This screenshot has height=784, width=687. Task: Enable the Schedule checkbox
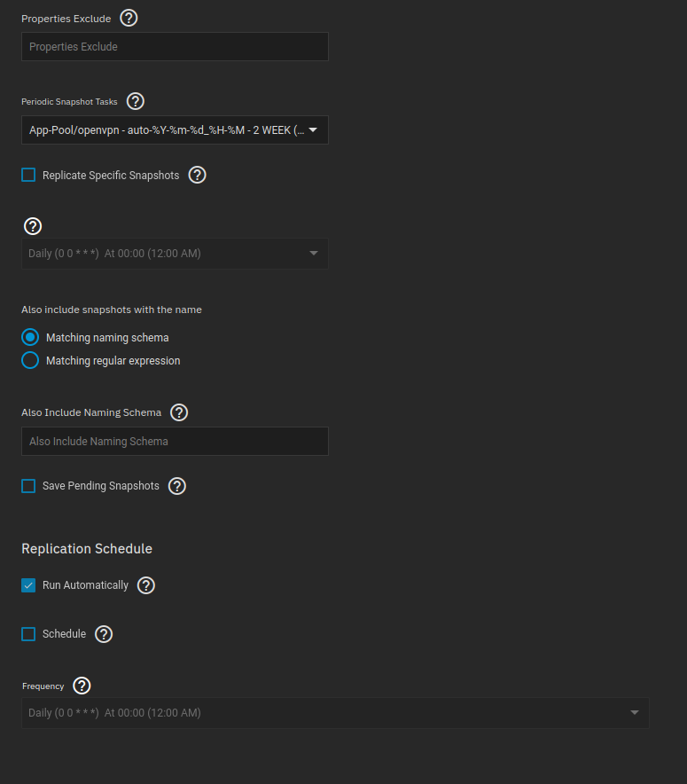tap(28, 634)
